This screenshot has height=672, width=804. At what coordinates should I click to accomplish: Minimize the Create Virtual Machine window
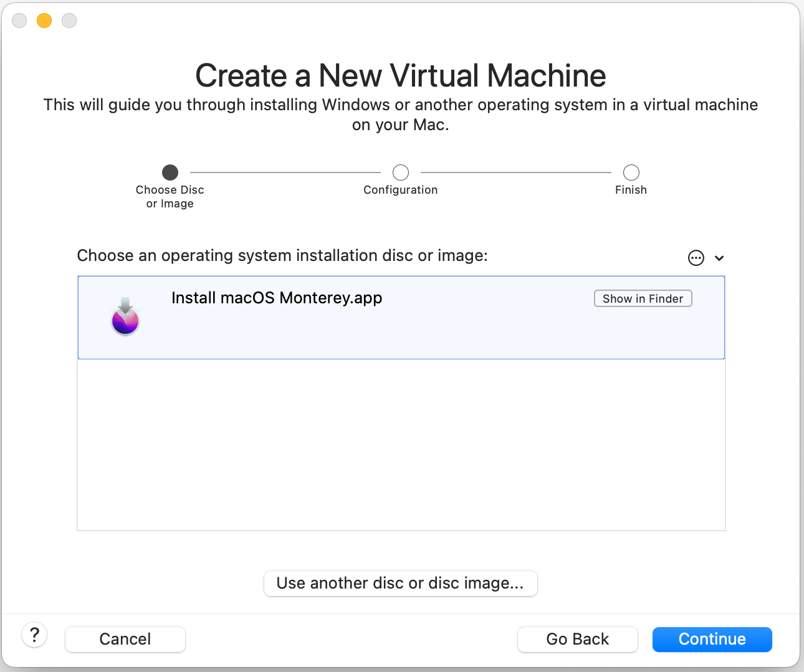tap(44, 20)
